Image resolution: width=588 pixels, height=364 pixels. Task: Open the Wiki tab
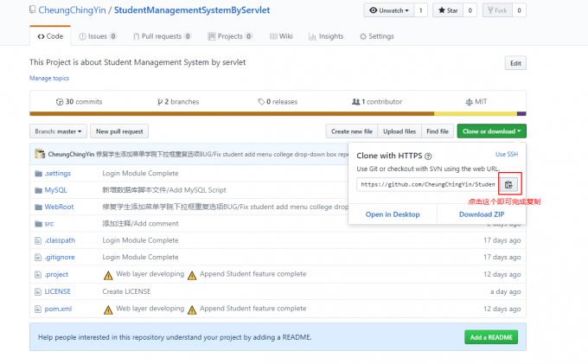281,36
